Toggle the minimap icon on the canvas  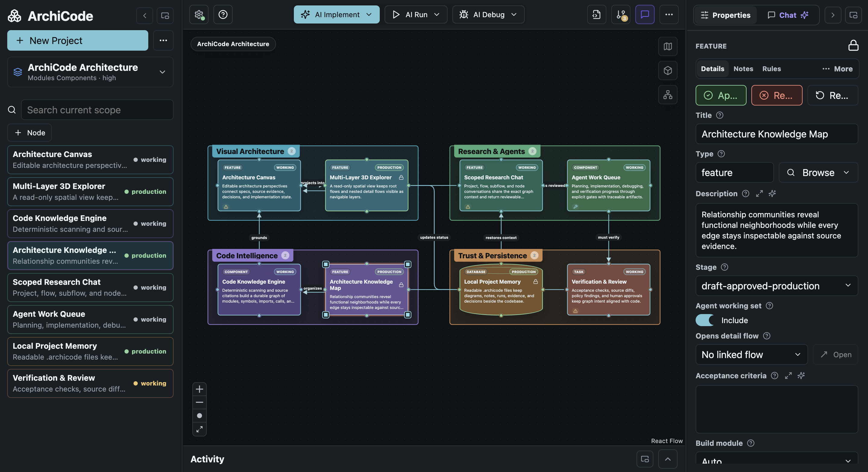click(x=668, y=46)
